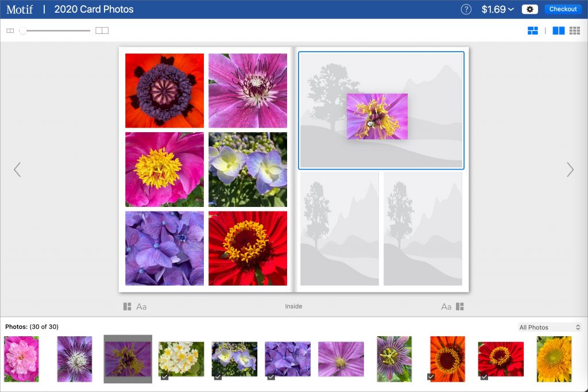
Task: Click the zoom slider handle
Action: pyautogui.click(x=23, y=30)
